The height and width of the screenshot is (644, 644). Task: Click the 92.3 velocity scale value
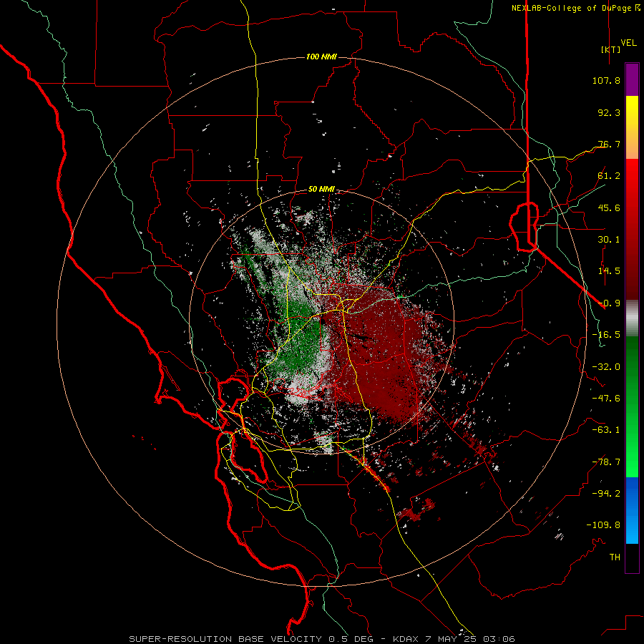[x=609, y=112]
